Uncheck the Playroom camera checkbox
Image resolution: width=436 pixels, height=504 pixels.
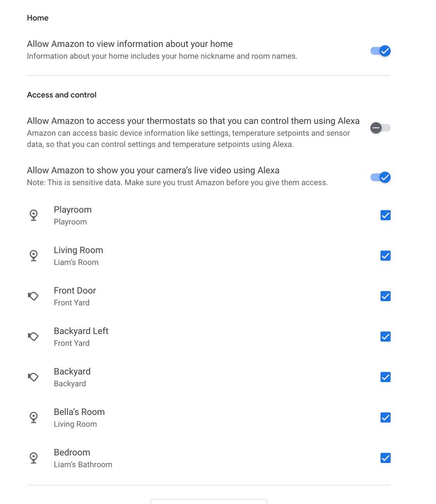click(x=385, y=215)
